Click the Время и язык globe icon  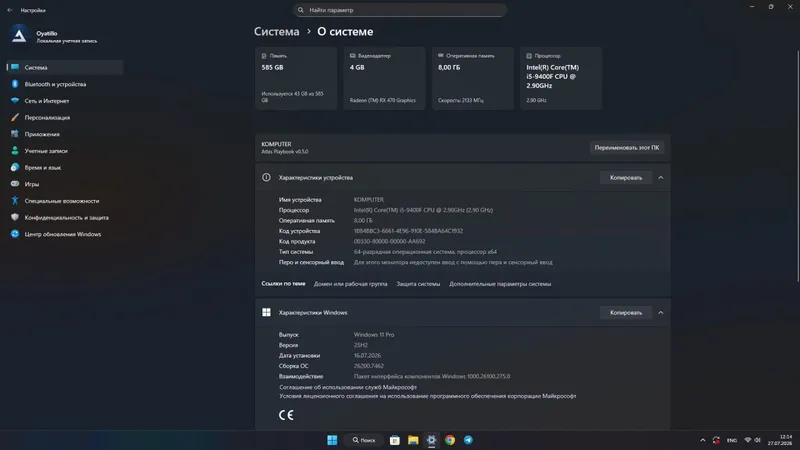(15, 167)
